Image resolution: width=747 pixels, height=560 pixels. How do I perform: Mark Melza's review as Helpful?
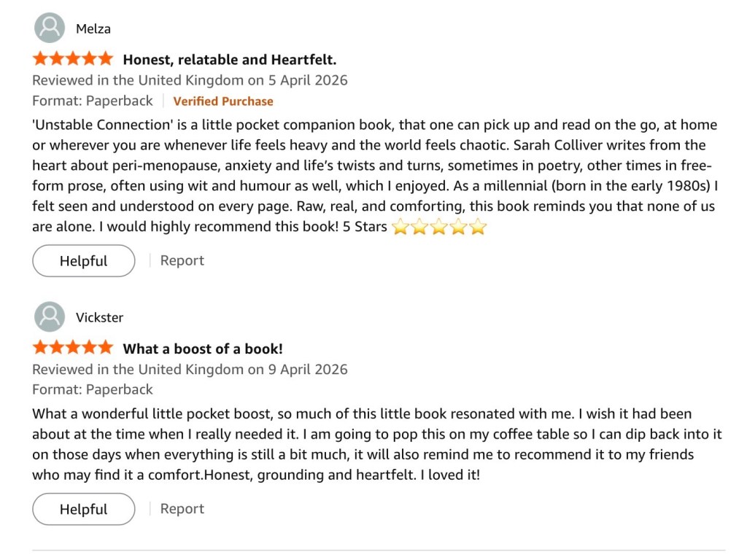coord(84,261)
